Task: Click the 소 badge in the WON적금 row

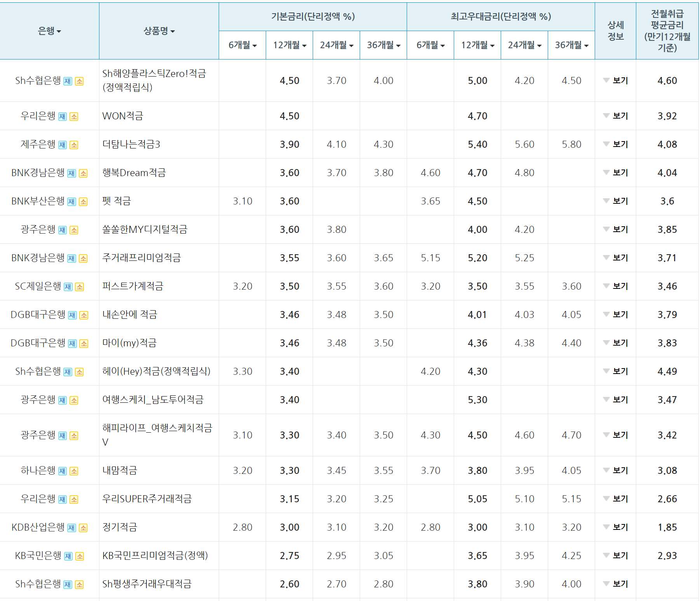Action: click(x=74, y=117)
